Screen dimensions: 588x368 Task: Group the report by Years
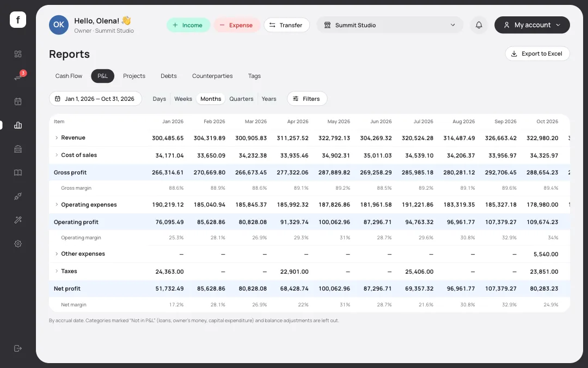[x=269, y=99]
